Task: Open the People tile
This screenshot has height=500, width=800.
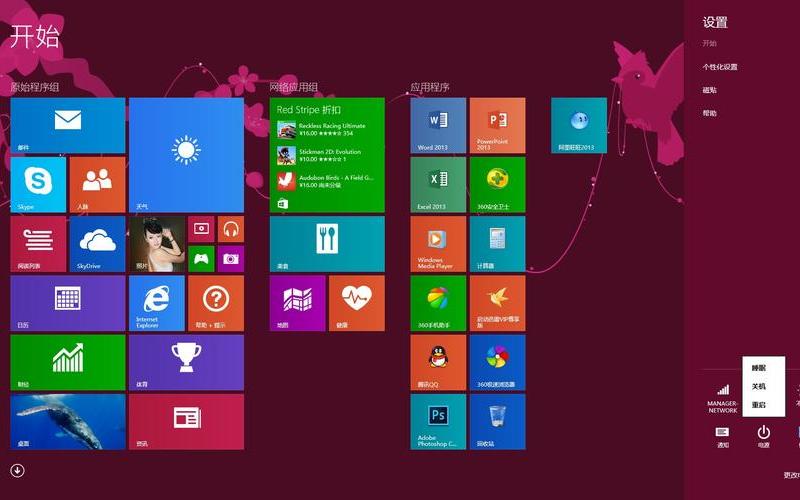Action: coord(97,184)
